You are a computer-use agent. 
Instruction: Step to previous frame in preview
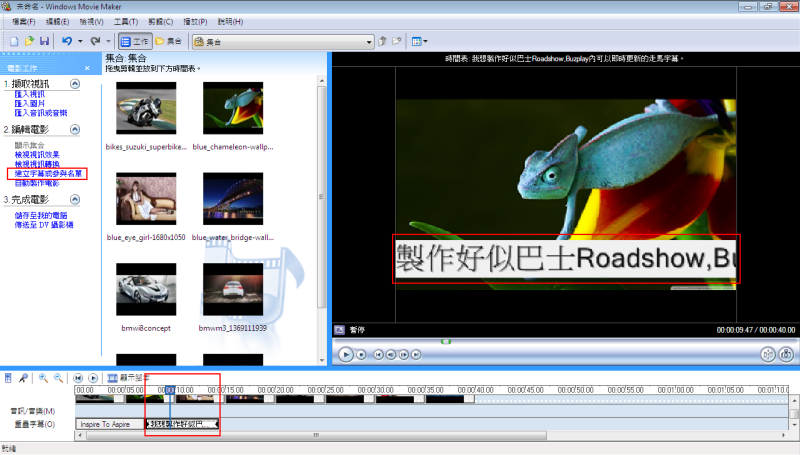click(x=391, y=355)
